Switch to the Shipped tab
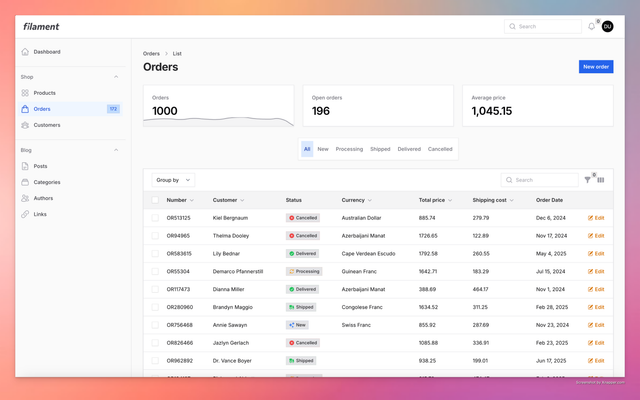This screenshot has height=400, width=640. click(380, 149)
